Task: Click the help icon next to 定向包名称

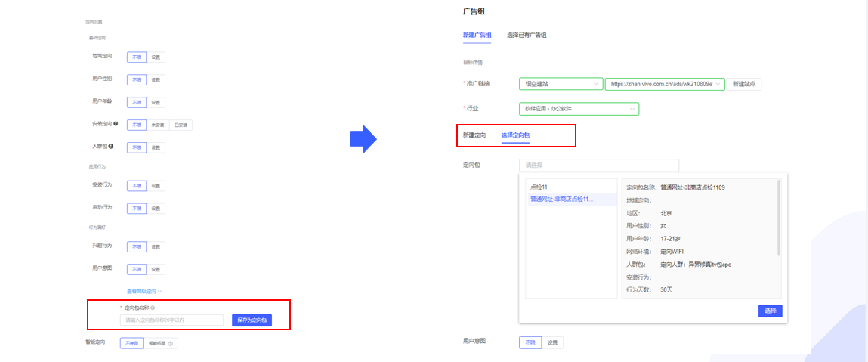Action: (153, 308)
